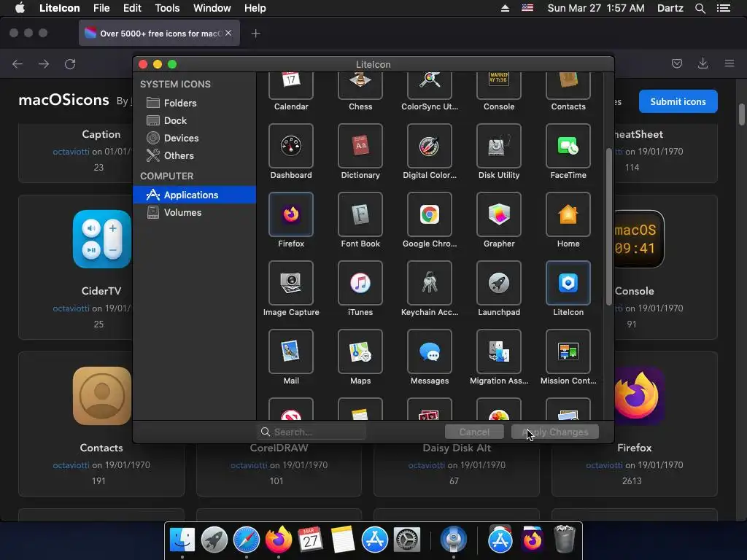
Task: Close the macOSicons browser tab
Action: click(228, 33)
